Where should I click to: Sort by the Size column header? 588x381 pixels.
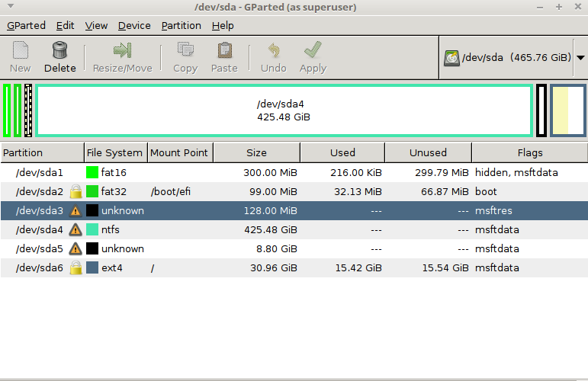tap(256, 152)
